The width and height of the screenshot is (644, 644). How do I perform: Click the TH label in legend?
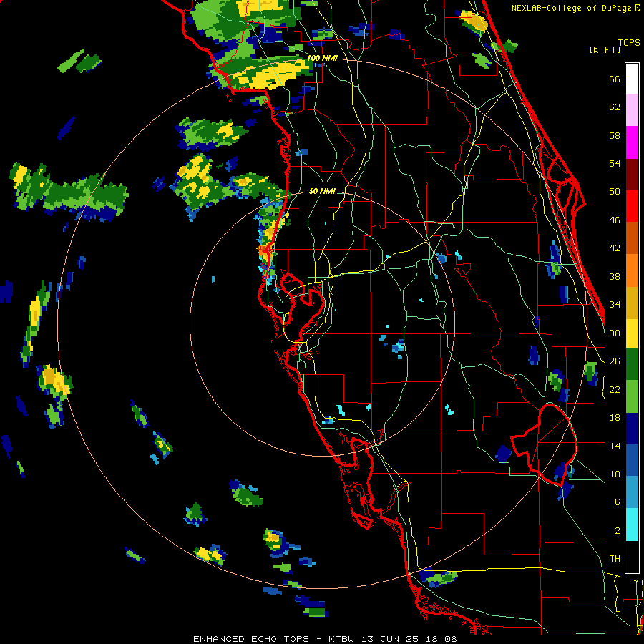615,558
